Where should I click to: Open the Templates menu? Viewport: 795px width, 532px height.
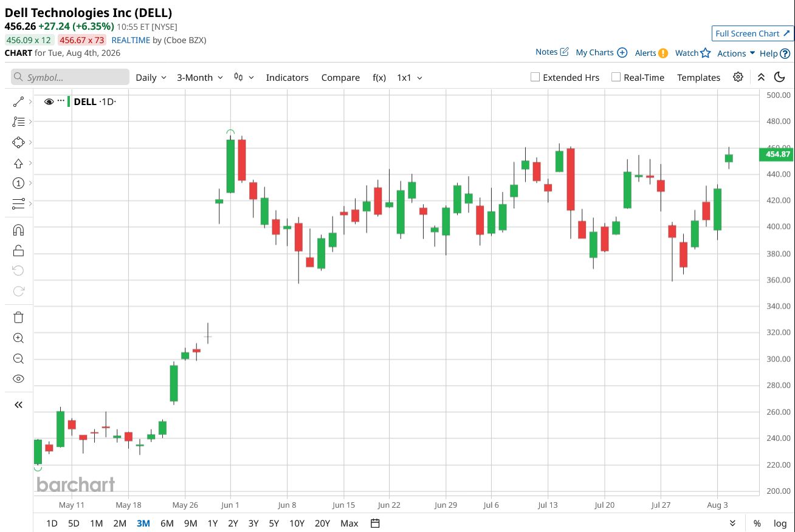coord(698,77)
